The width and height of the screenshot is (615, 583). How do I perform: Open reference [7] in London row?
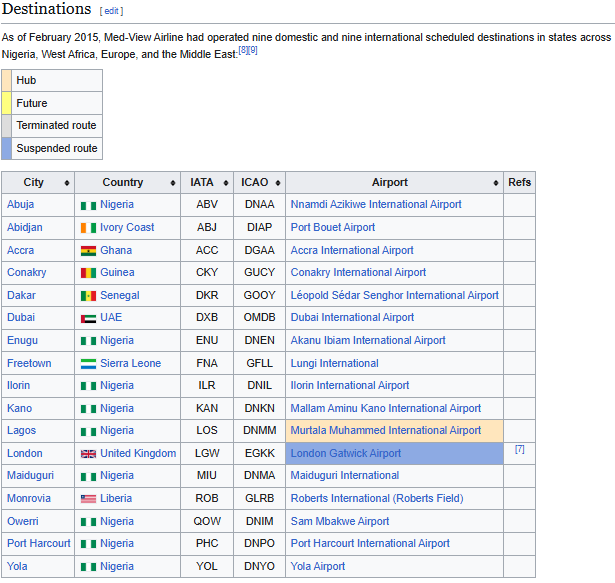pyautogui.click(x=519, y=449)
